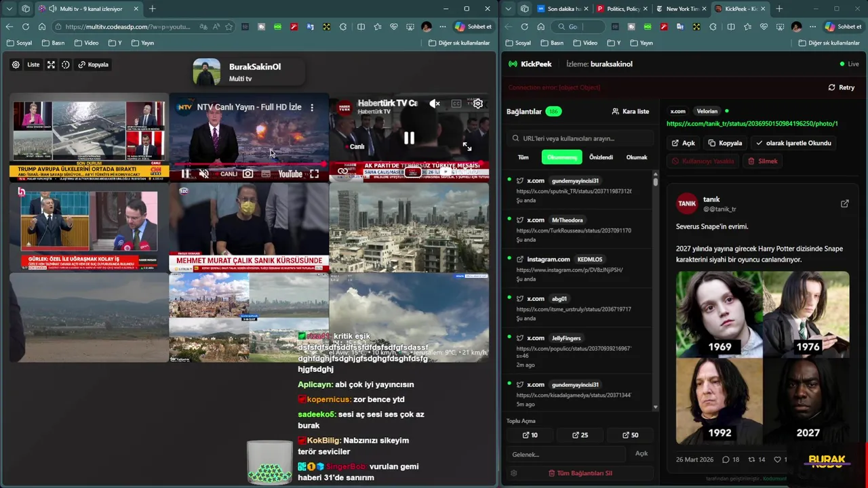This screenshot has width=868, height=488.
Task: Retry the KickPeek connection
Action: [841, 87]
